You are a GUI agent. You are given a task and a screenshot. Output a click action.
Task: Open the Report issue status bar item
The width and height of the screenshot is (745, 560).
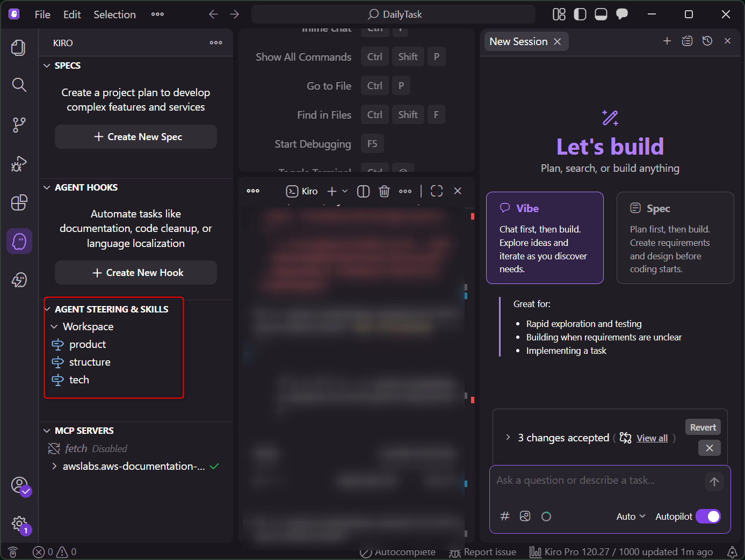pos(482,552)
